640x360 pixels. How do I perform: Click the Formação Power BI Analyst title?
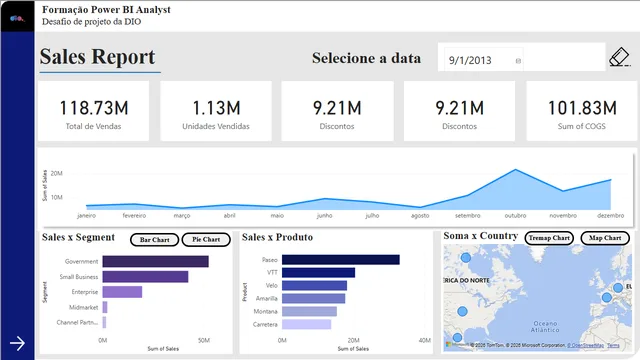(x=106, y=9)
